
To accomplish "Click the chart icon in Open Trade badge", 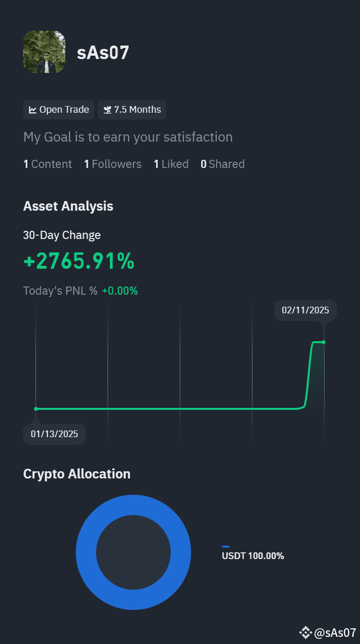I will pyautogui.click(x=33, y=110).
